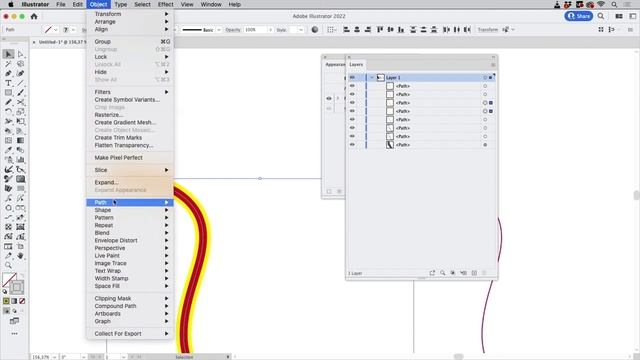The width and height of the screenshot is (640, 360).
Task: Open the Style dropdown in control bar
Action: point(301,30)
